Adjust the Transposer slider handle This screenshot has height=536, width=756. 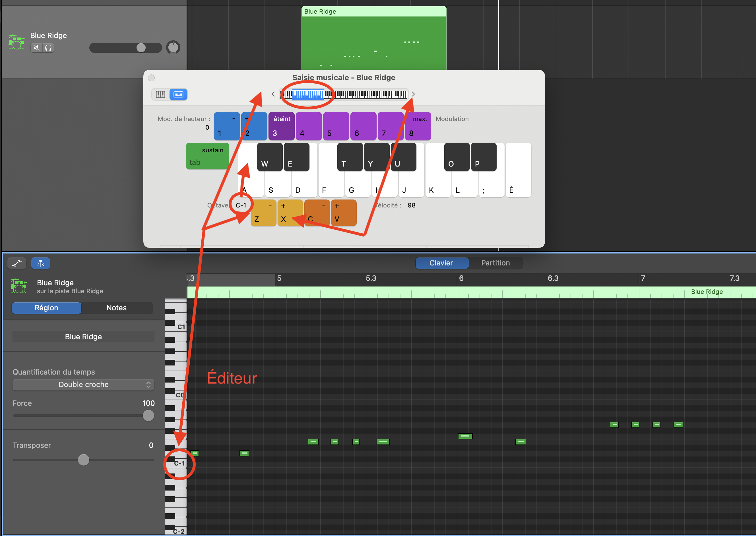[84, 460]
